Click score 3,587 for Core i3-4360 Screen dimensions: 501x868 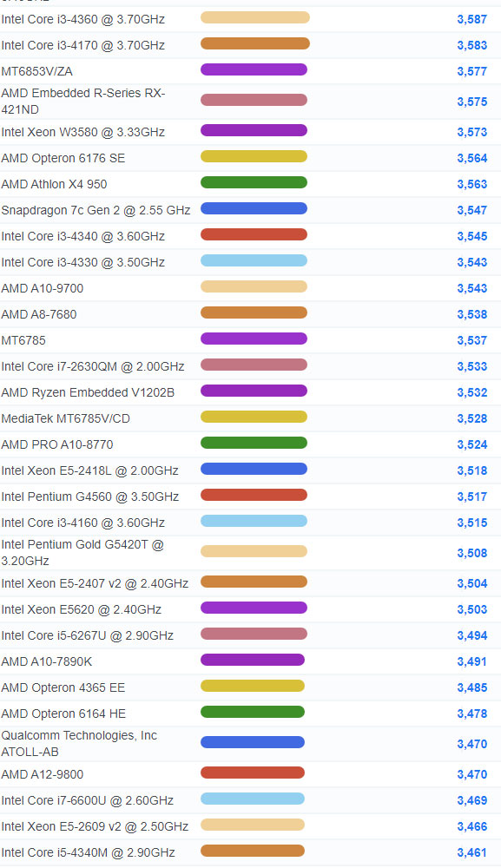tap(472, 19)
